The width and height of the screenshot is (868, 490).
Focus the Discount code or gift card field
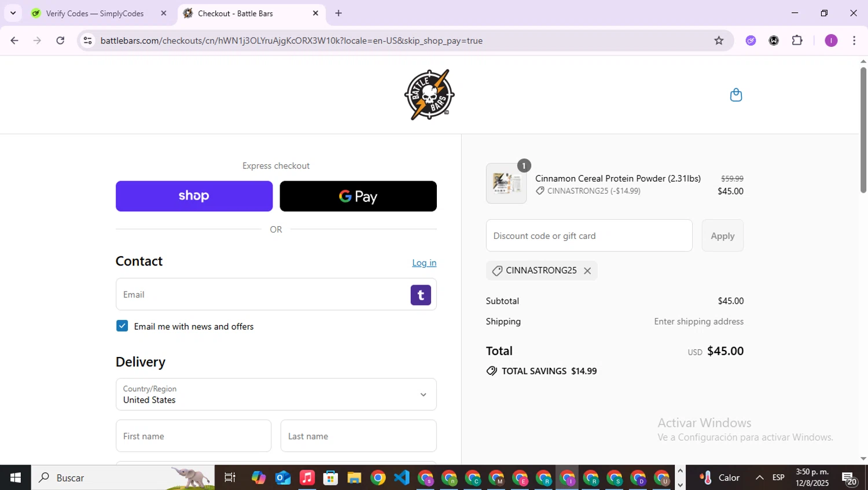[x=589, y=235]
